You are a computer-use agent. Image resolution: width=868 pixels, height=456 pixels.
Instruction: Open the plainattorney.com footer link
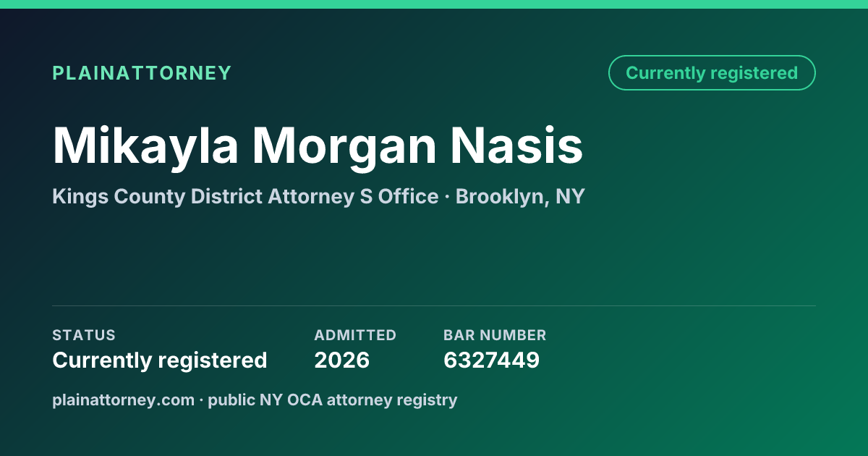(x=123, y=400)
